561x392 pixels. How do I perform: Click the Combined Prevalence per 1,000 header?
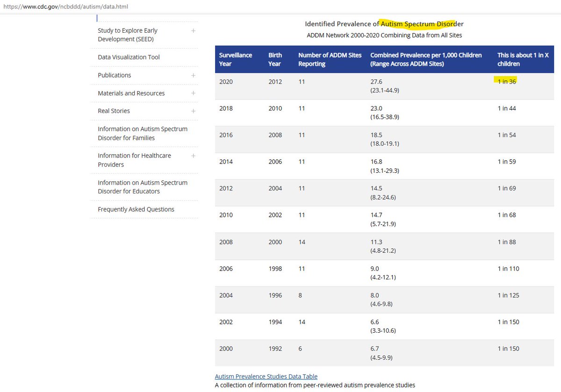(x=425, y=59)
